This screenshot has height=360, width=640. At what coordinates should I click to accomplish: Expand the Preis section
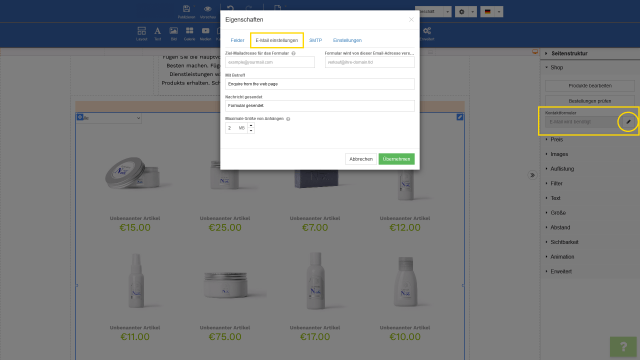coord(557,140)
